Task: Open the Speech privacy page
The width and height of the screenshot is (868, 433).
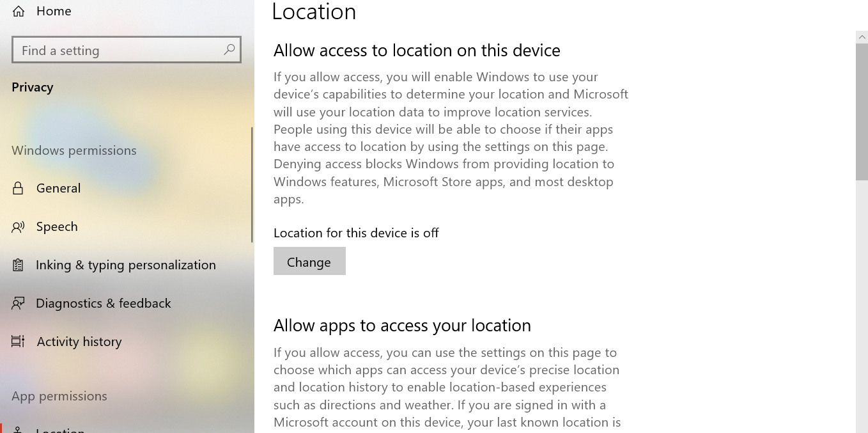Action: (x=57, y=226)
